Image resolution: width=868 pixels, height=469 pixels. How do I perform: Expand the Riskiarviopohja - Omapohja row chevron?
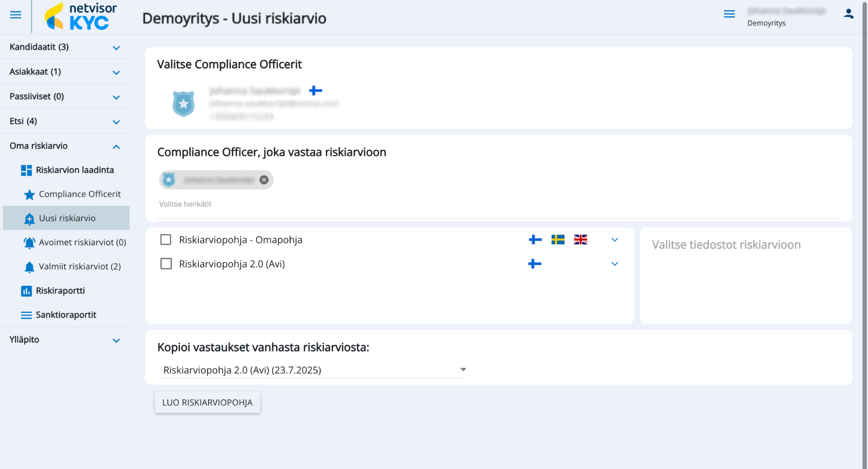(x=615, y=240)
